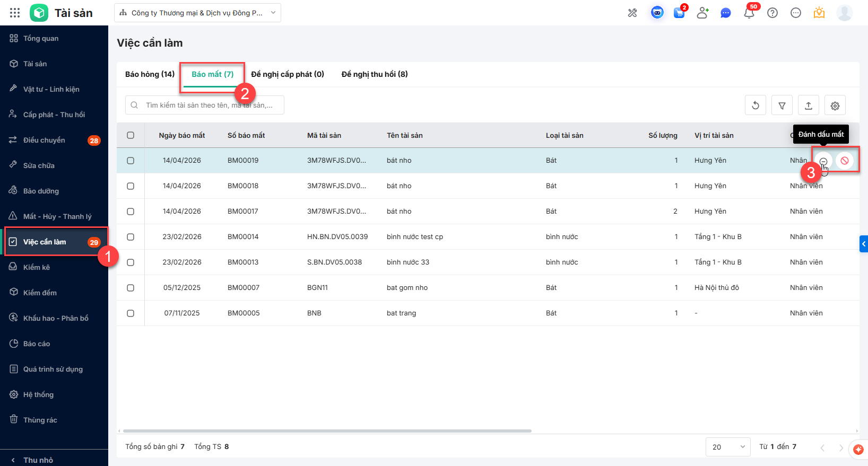
Task: Click the help question mark icon
Action: click(x=772, y=13)
